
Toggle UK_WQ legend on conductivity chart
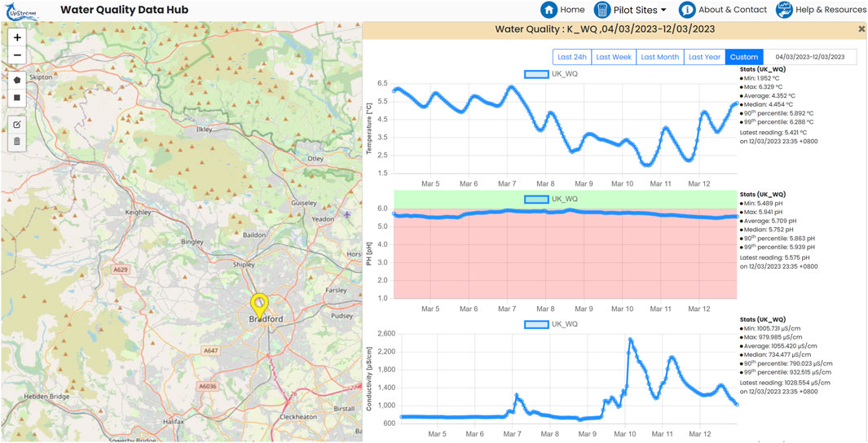(x=551, y=324)
